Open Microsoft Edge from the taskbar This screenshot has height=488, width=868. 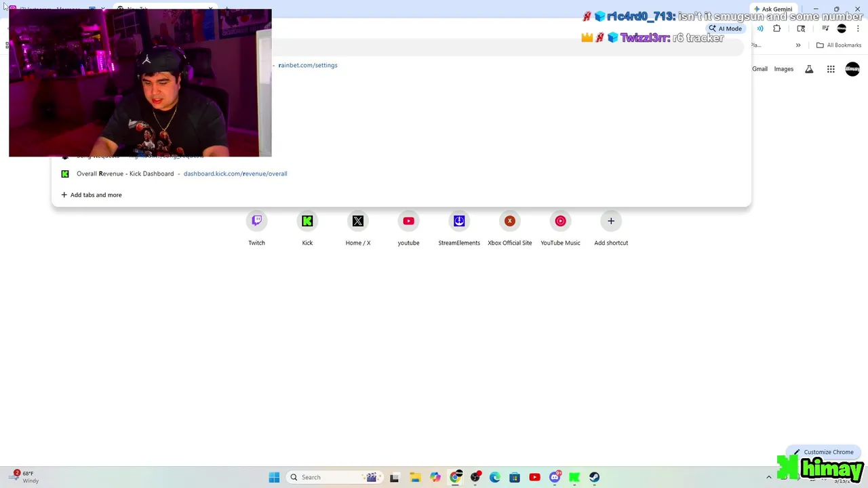495,477
